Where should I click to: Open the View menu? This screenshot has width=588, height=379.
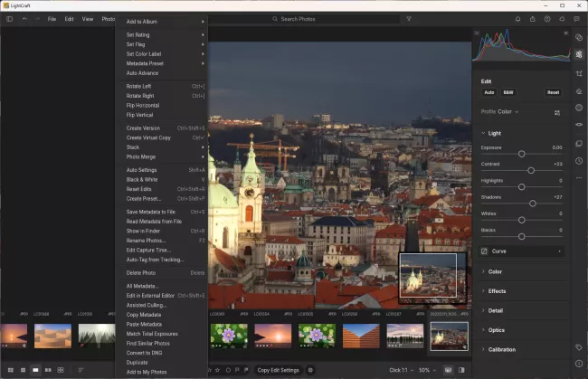(x=88, y=19)
